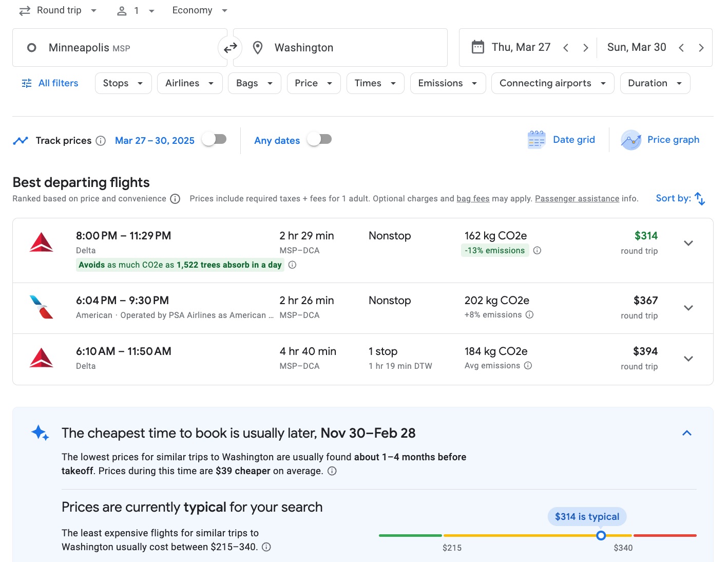728x562 pixels.
Task: Open the Round trip menu
Action: click(58, 10)
